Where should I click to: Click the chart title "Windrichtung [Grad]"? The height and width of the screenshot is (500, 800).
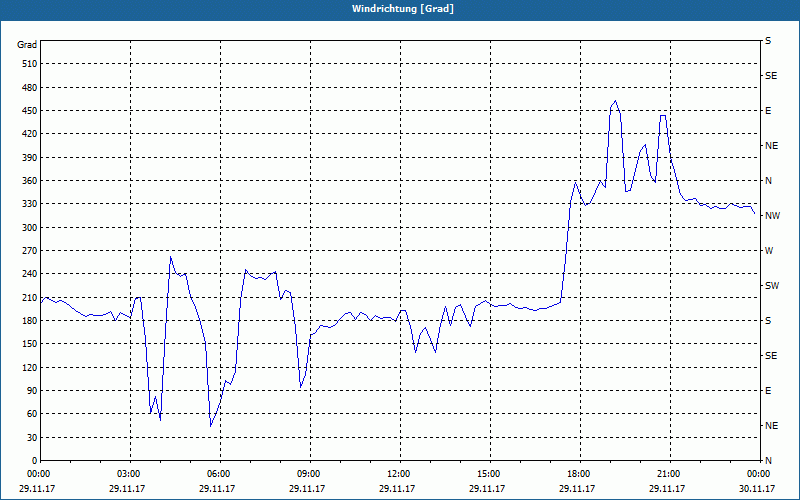pos(403,9)
